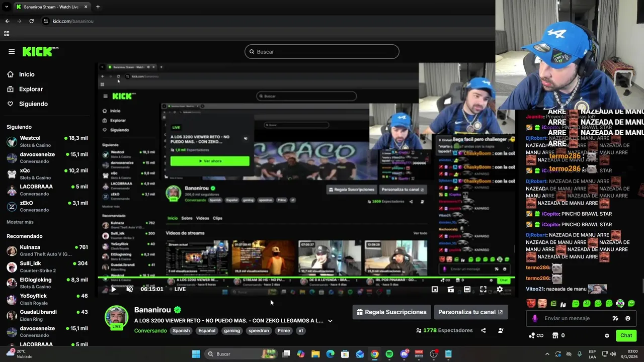Open GuadaLibrandi recommended channel
Image resolution: width=644 pixels, height=362 pixels.
[47, 315]
